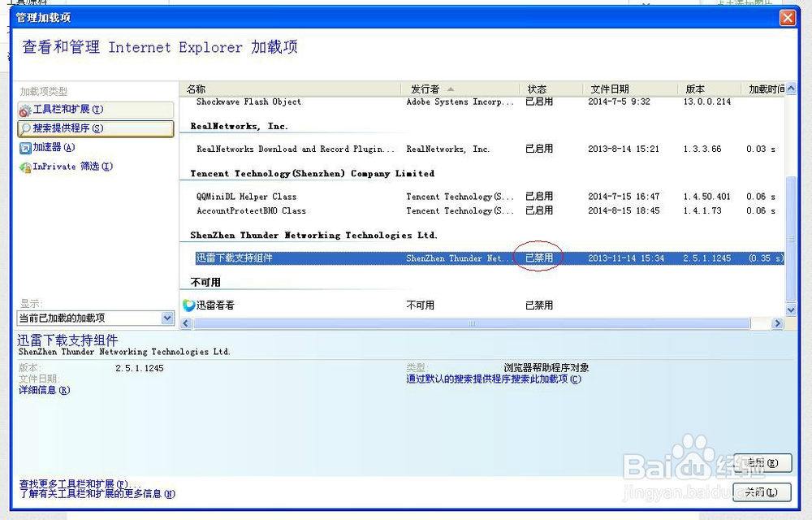The width and height of the screenshot is (812, 520).
Task: Click the horizontal scrollbar left arrow
Action: click(187, 323)
